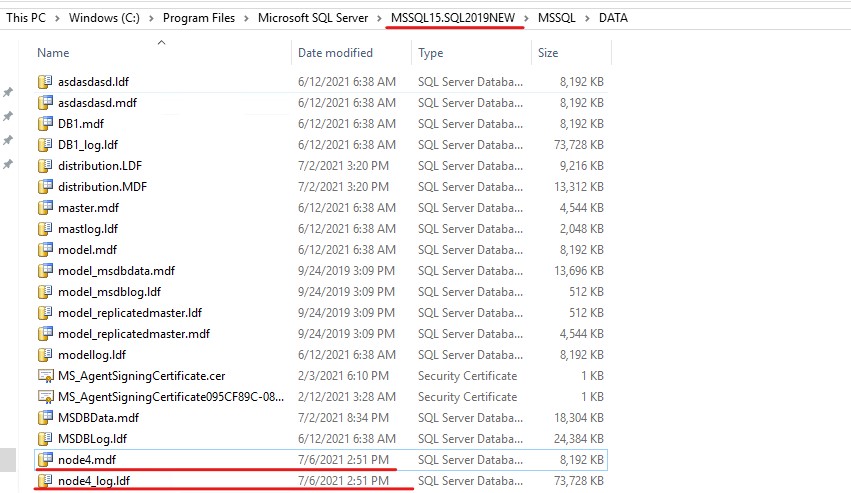Click the MSDBData.mdf file icon
This screenshot has height=493, width=851.
click(45, 418)
